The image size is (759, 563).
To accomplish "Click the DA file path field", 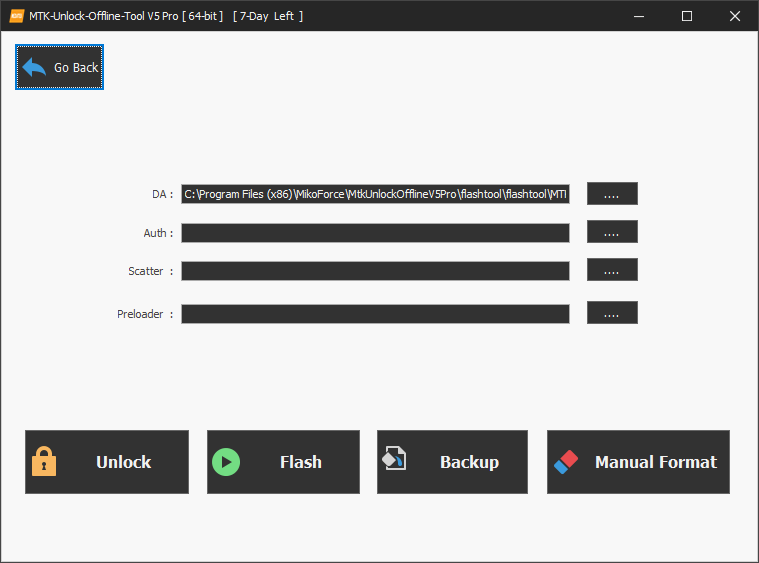I will point(375,194).
